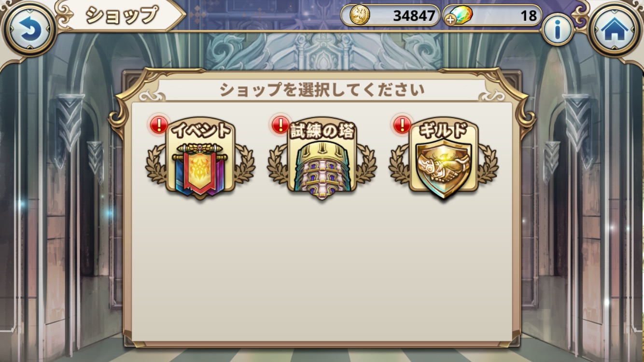
Task: Click the ショップを選択してください header
Action: pos(322,90)
